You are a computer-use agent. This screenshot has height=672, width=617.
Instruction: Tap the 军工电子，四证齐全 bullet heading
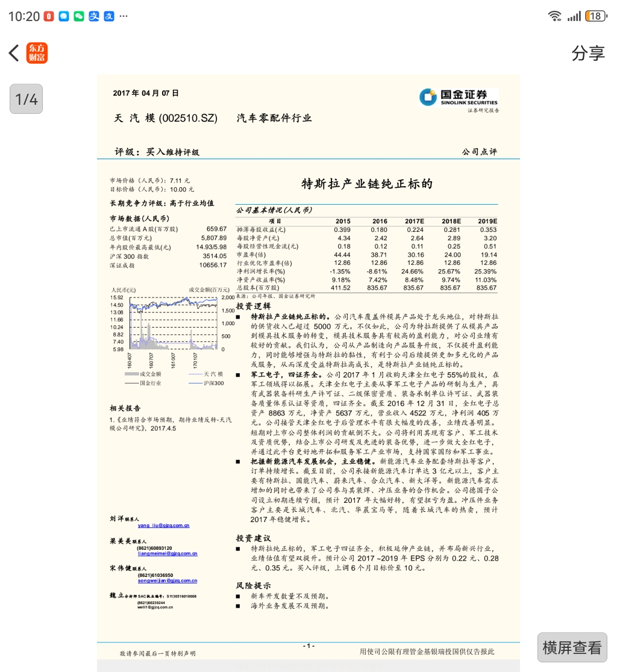pyautogui.click(x=286, y=375)
